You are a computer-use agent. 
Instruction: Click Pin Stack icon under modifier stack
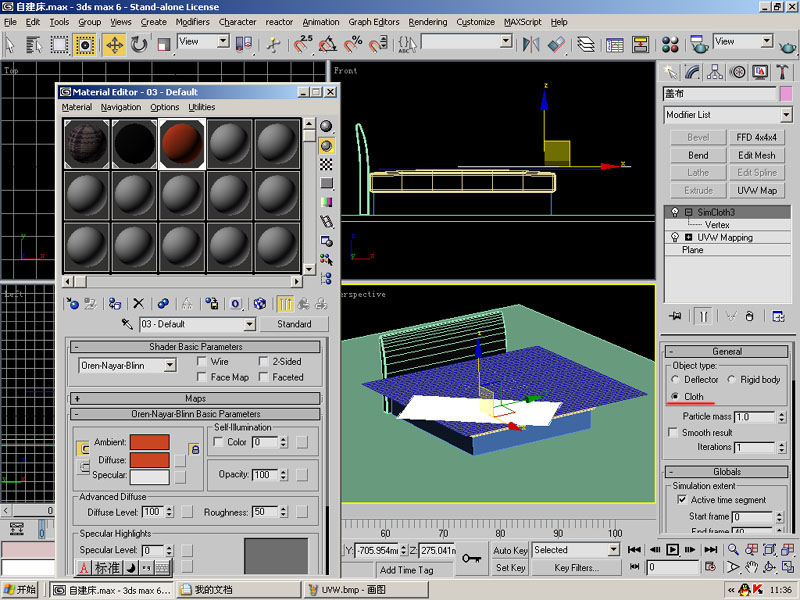[675, 316]
